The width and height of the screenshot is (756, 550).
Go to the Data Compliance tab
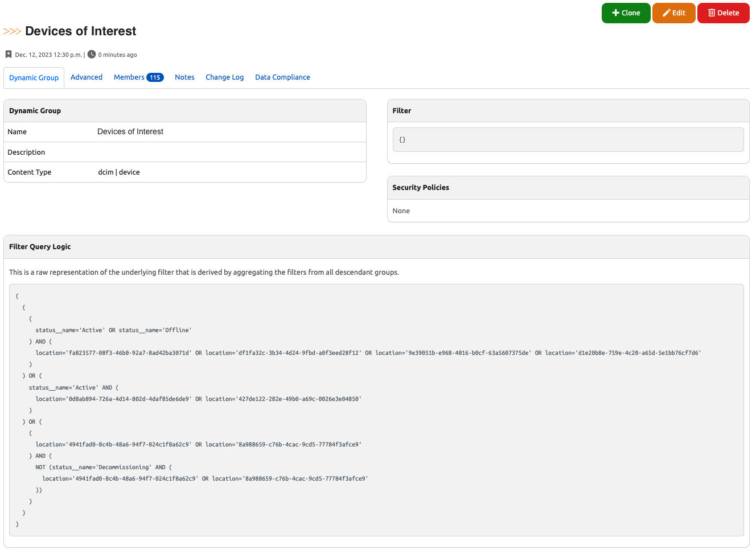(x=282, y=77)
